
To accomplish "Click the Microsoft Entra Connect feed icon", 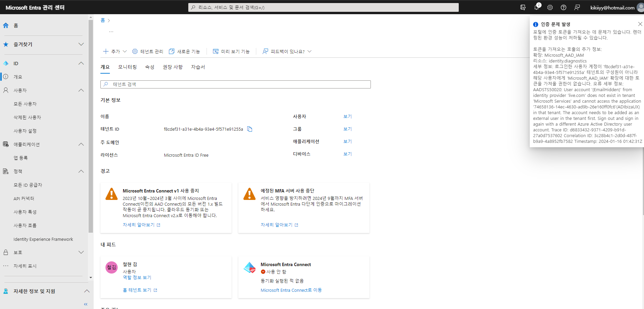I will (250, 267).
